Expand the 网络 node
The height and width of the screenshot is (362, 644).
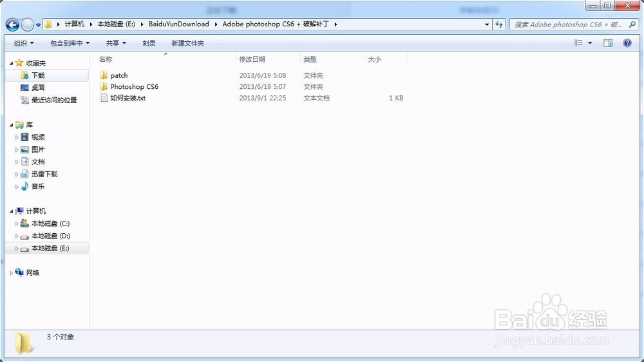point(12,273)
